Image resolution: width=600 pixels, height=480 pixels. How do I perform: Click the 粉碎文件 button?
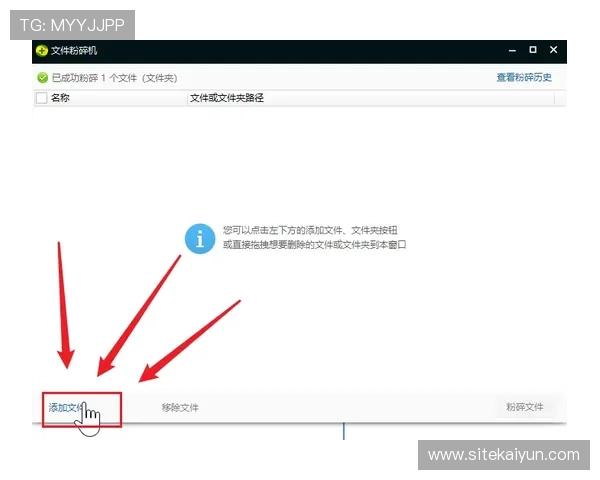[525, 407]
